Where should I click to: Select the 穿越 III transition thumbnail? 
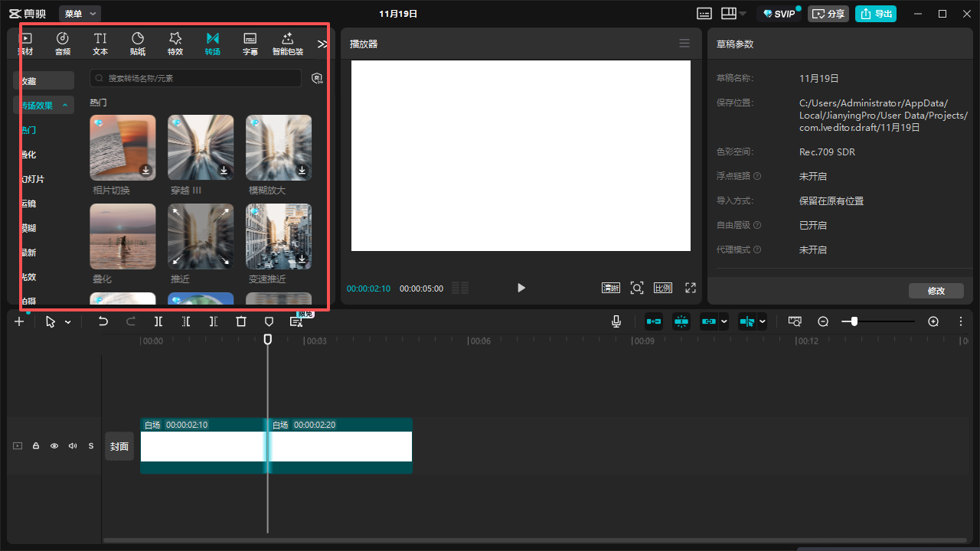(x=201, y=148)
